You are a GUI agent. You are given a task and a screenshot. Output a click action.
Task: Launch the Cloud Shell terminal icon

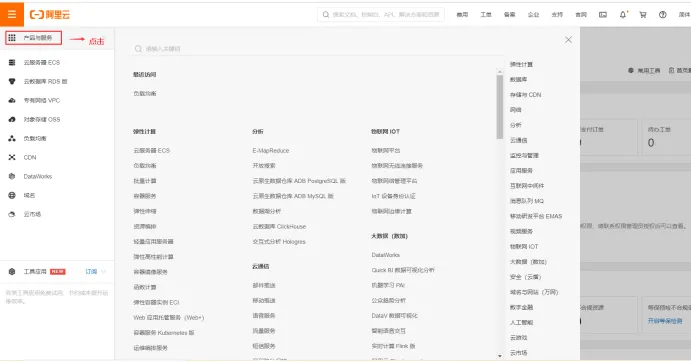(x=603, y=15)
